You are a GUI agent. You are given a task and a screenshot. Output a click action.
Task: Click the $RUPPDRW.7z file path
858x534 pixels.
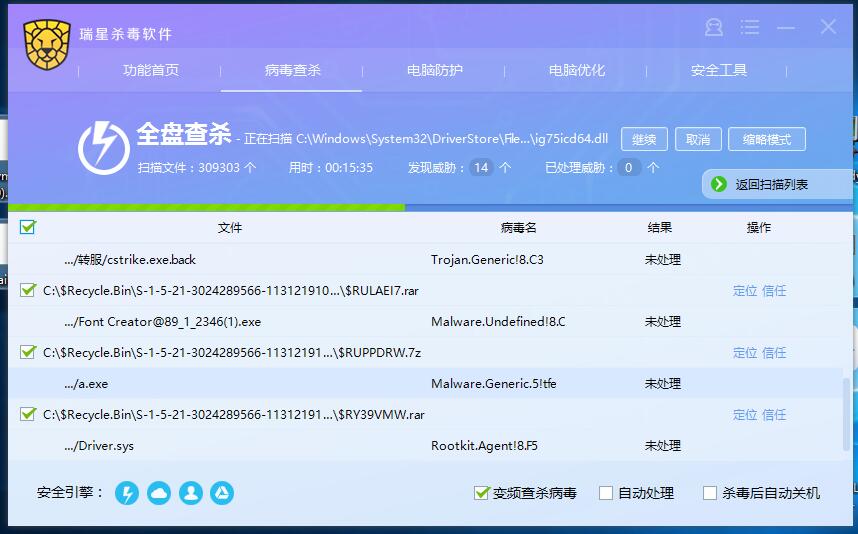(232, 353)
